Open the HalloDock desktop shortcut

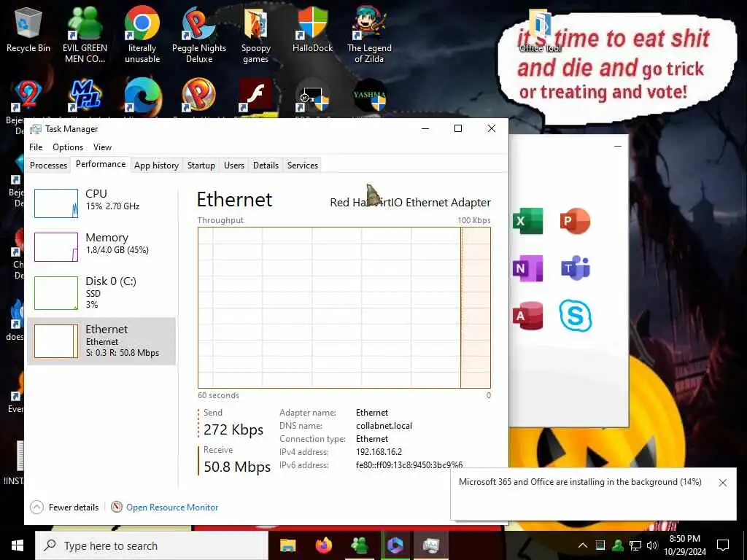(x=312, y=30)
